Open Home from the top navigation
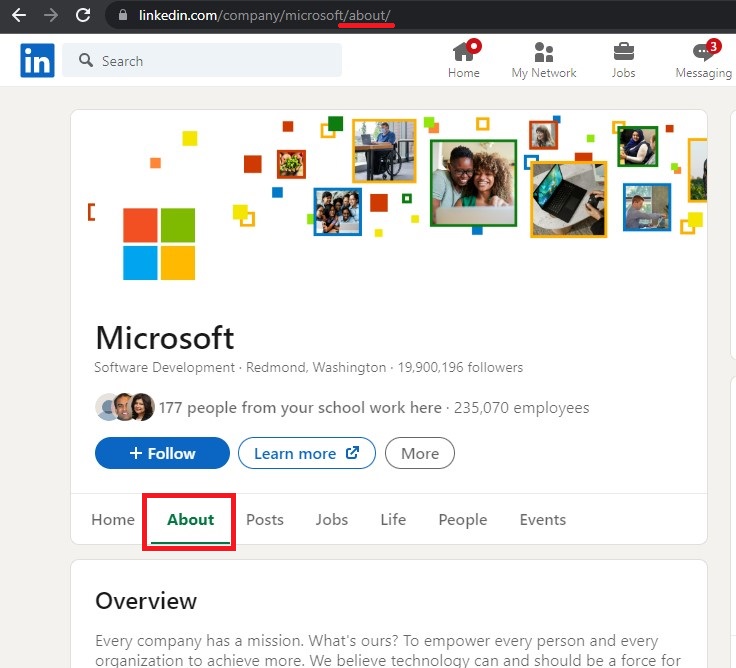This screenshot has height=668, width=736. point(464,60)
